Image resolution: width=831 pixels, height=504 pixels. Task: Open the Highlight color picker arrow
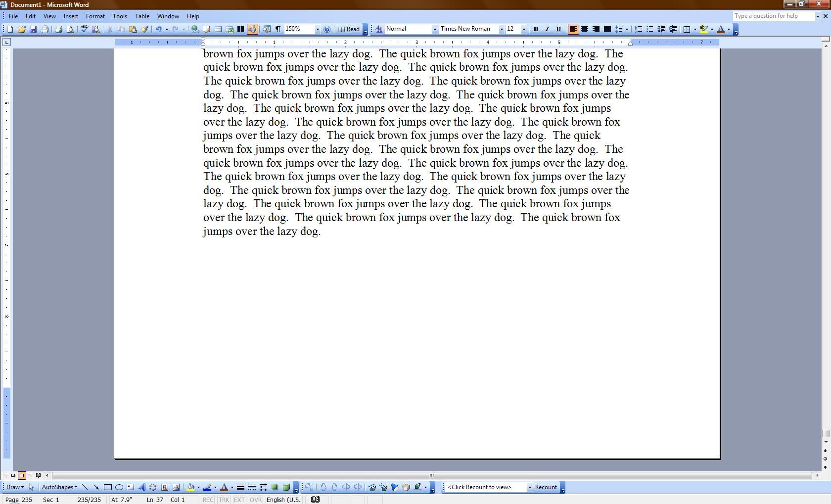[711, 29]
